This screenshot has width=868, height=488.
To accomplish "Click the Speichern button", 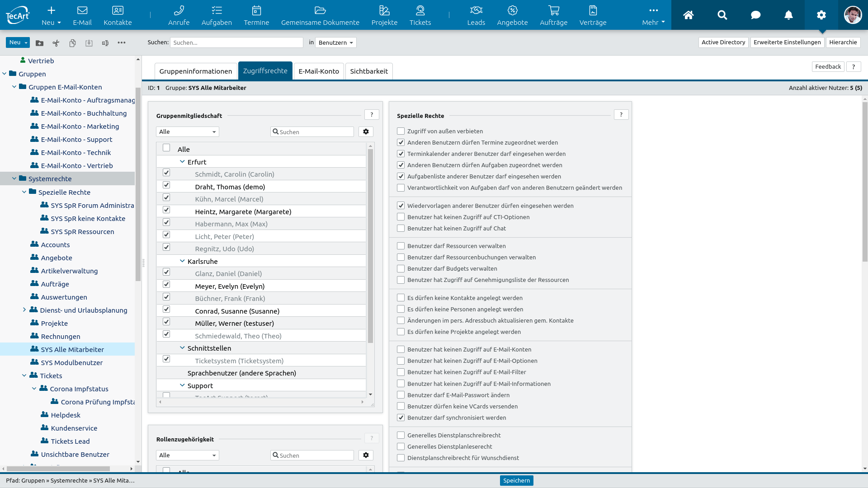I will (x=516, y=480).
